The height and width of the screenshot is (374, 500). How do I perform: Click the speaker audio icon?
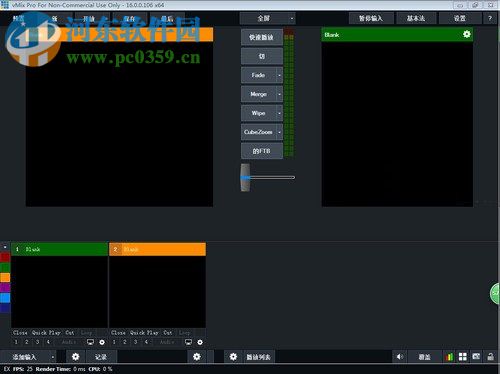(400, 357)
